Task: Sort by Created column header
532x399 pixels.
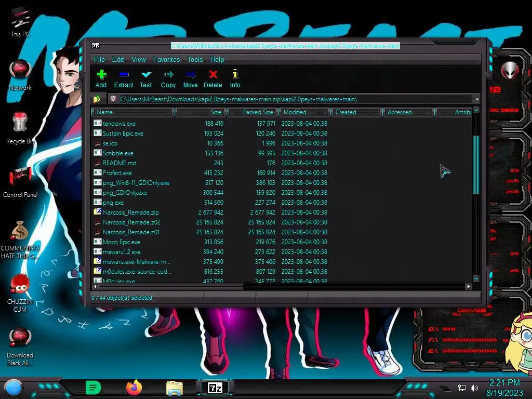Action: coord(356,112)
